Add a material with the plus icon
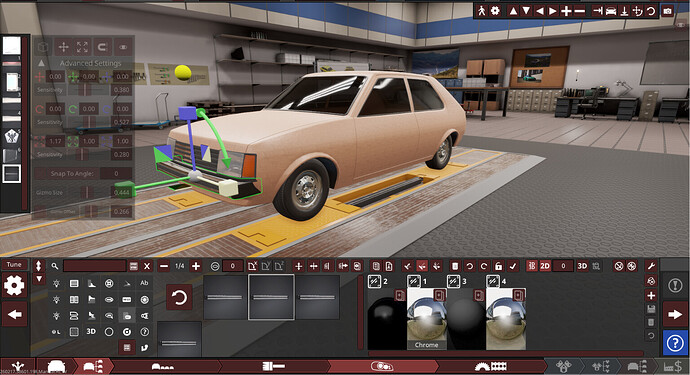 coord(651,295)
